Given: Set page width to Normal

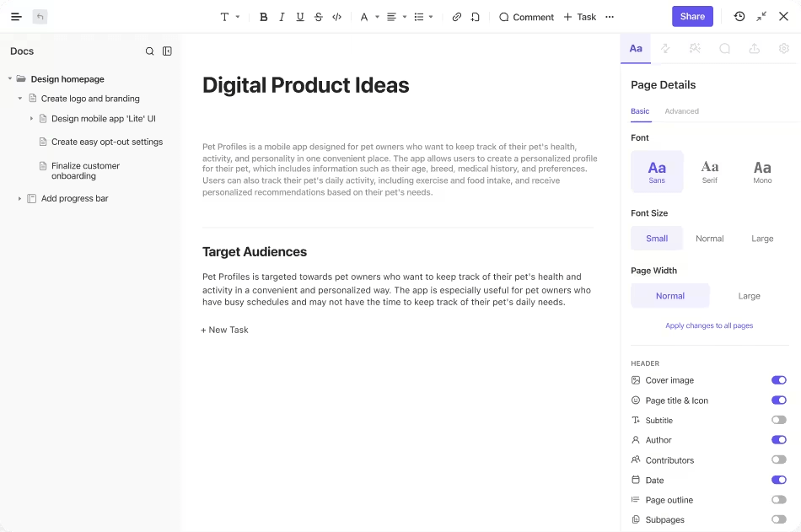Looking at the screenshot, I should [670, 296].
